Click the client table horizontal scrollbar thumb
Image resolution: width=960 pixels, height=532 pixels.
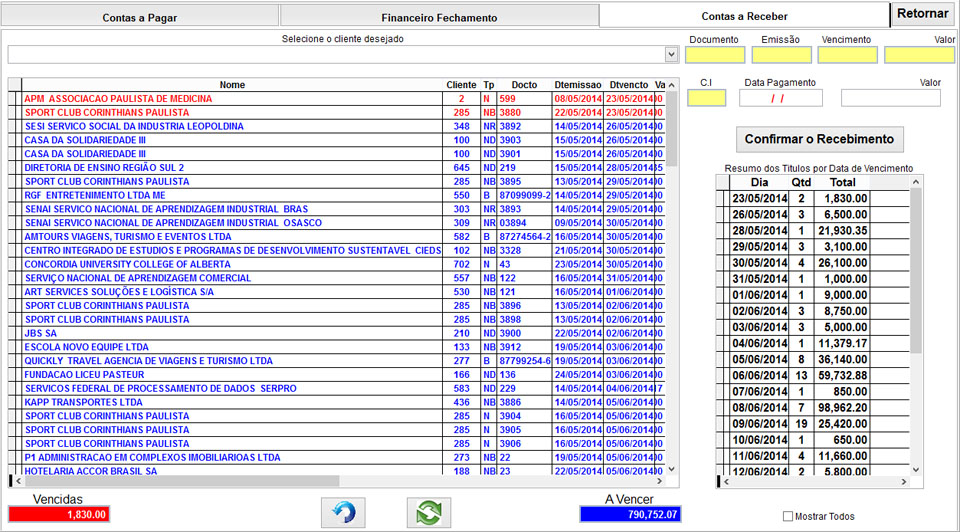click(181, 481)
